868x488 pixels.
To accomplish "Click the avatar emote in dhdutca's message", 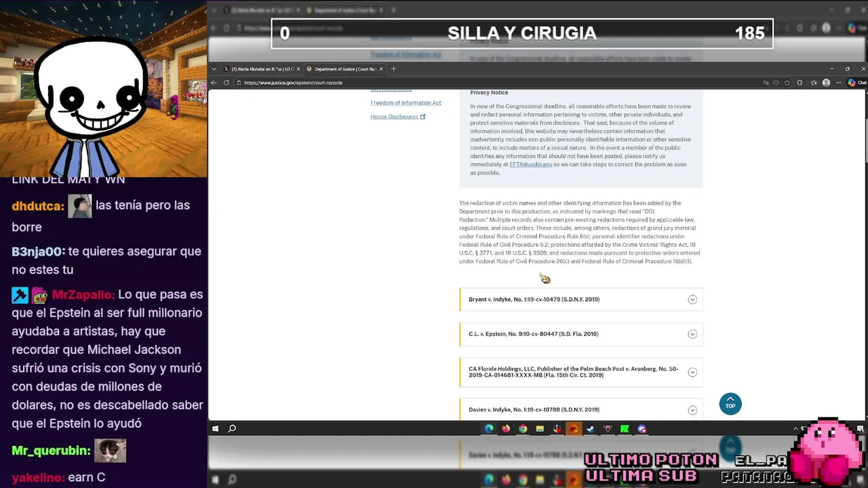I will click(x=79, y=206).
